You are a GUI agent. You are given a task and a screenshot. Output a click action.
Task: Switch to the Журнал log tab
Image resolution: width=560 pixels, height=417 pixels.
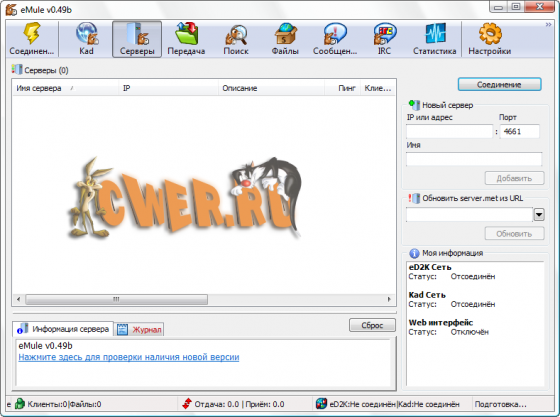[x=140, y=329]
